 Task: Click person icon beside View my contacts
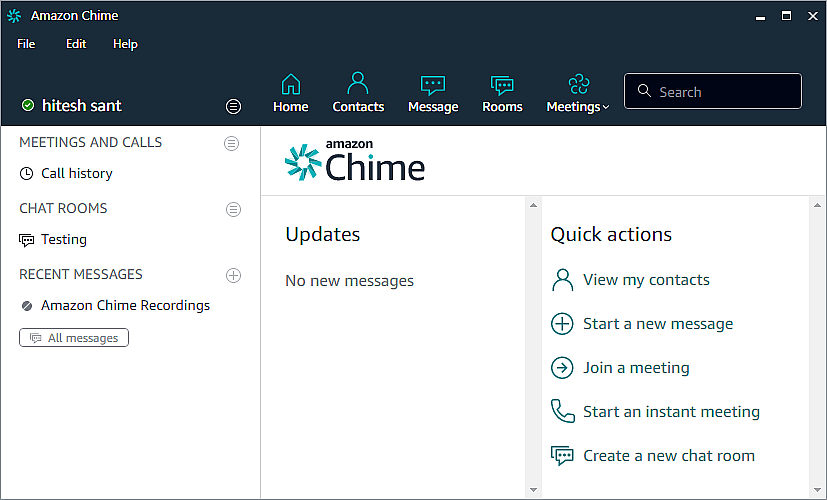click(x=562, y=280)
